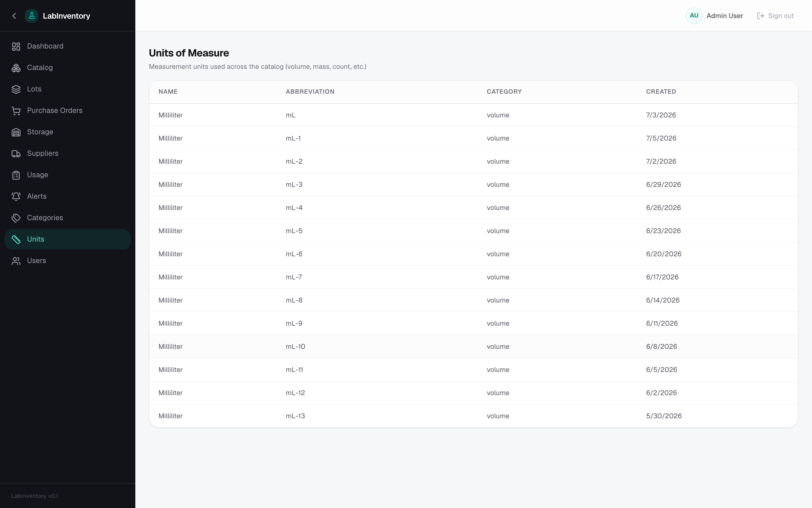
Task: Click the 'Units of Measure' heading
Action: click(189, 53)
